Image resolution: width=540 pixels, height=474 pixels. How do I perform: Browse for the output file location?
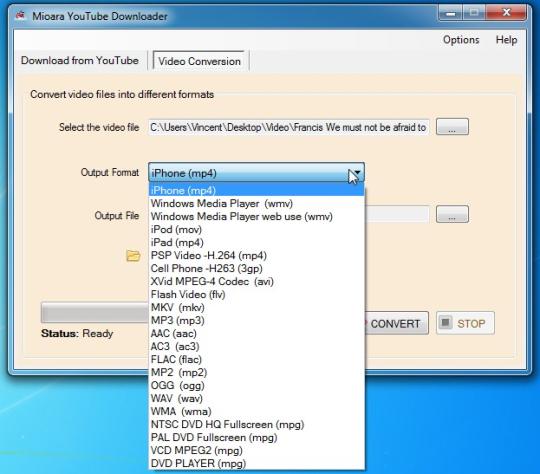452,214
